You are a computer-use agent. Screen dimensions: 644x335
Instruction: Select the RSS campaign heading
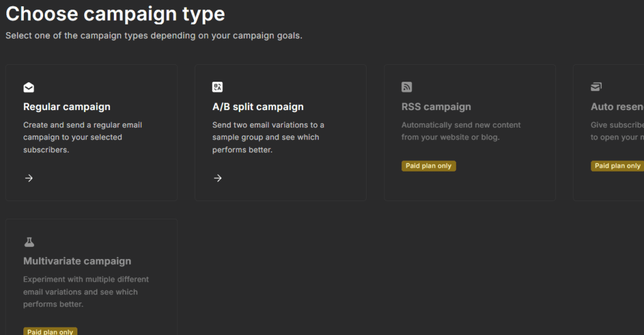click(x=436, y=107)
